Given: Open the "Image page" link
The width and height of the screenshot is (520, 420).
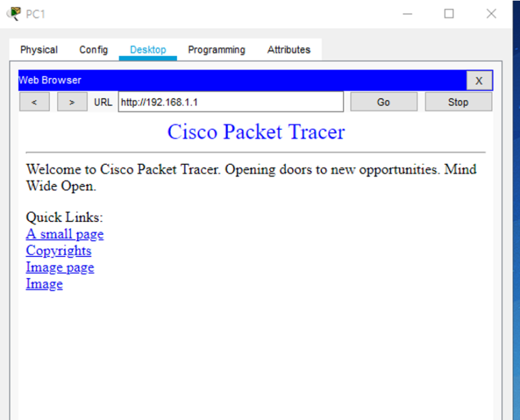Looking at the screenshot, I should click(60, 268).
